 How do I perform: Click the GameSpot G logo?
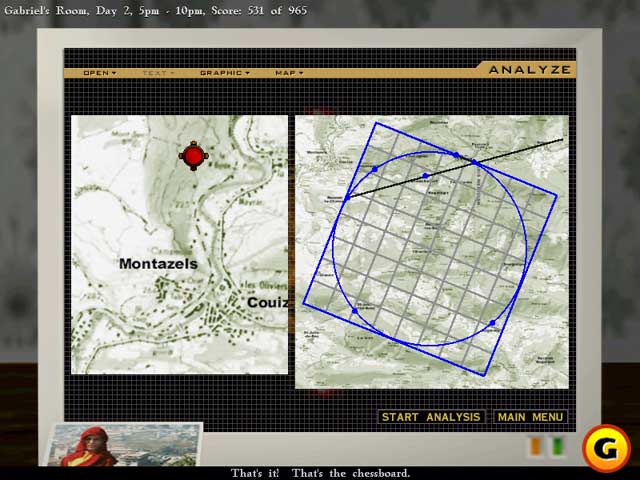tap(606, 448)
